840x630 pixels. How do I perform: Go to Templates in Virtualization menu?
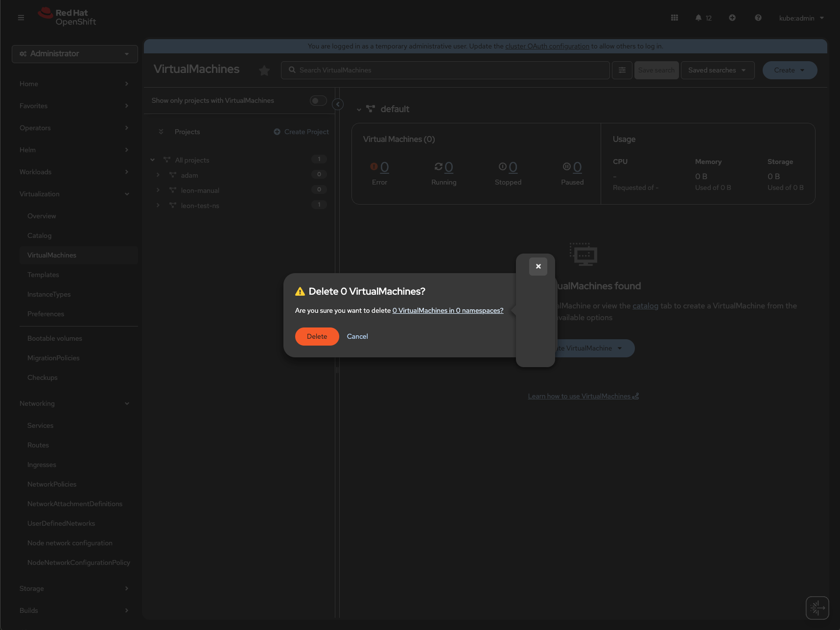pyautogui.click(x=43, y=275)
